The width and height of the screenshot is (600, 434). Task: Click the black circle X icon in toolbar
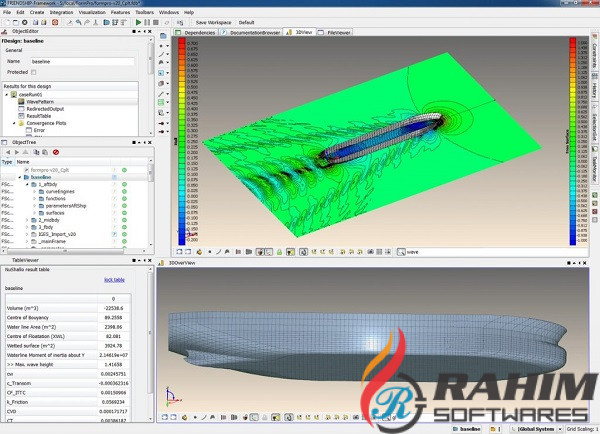(24, 23)
